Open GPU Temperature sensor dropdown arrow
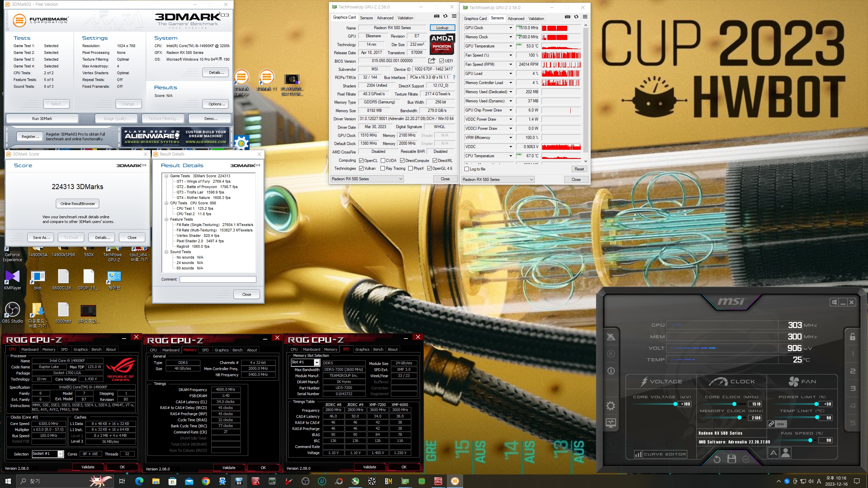 pos(510,46)
